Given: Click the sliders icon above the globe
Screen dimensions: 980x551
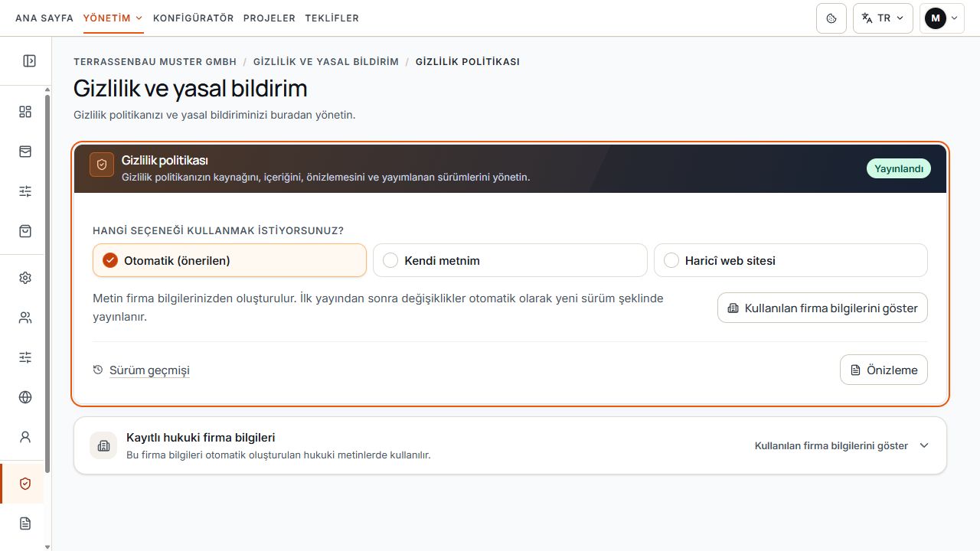Looking at the screenshot, I should tap(25, 357).
